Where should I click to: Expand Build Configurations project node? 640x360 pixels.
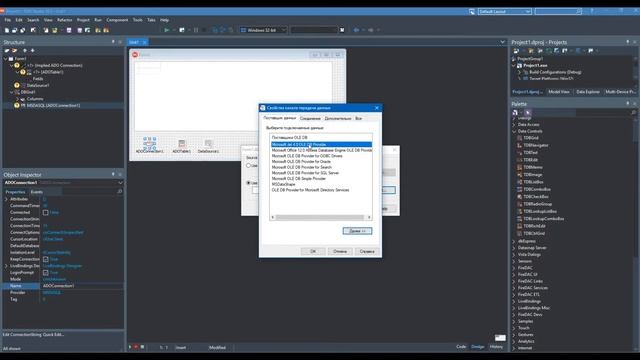pos(520,72)
